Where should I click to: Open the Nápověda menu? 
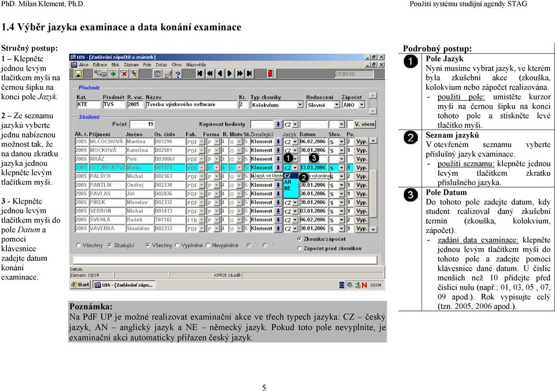pyautogui.click(x=196, y=65)
